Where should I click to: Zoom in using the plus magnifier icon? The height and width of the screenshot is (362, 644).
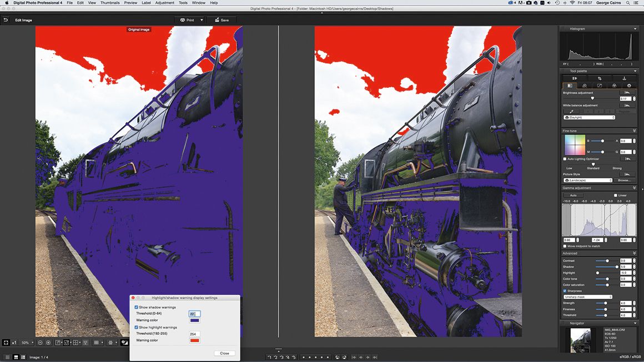pos(48,343)
